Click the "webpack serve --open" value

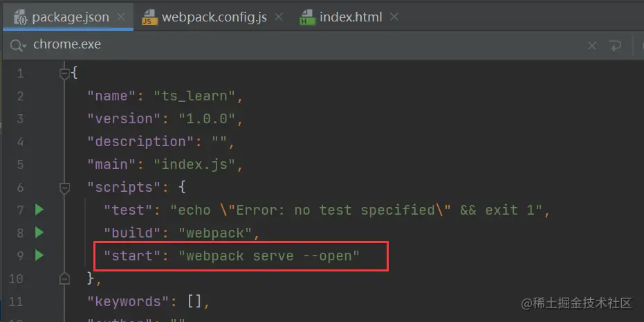click(x=269, y=256)
